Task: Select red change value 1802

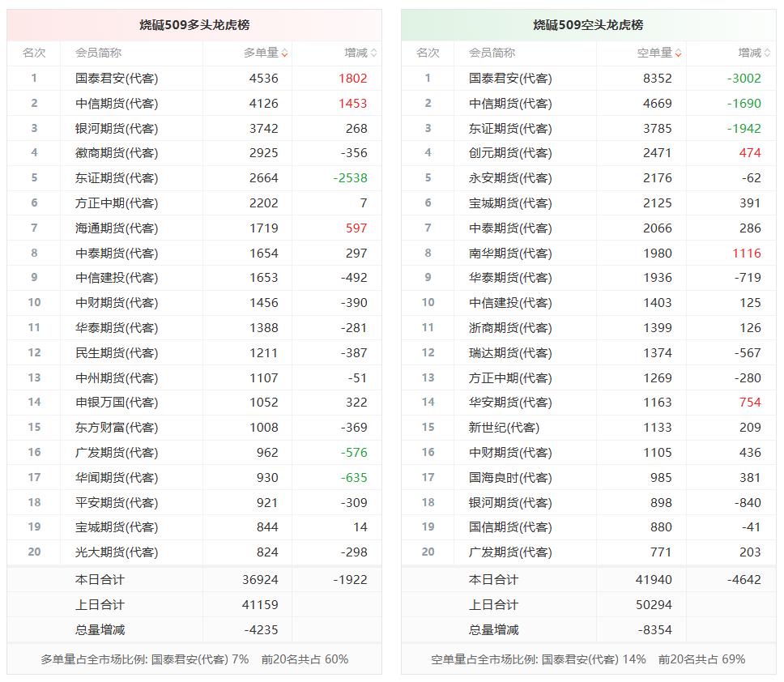Action: click(353, 79)
